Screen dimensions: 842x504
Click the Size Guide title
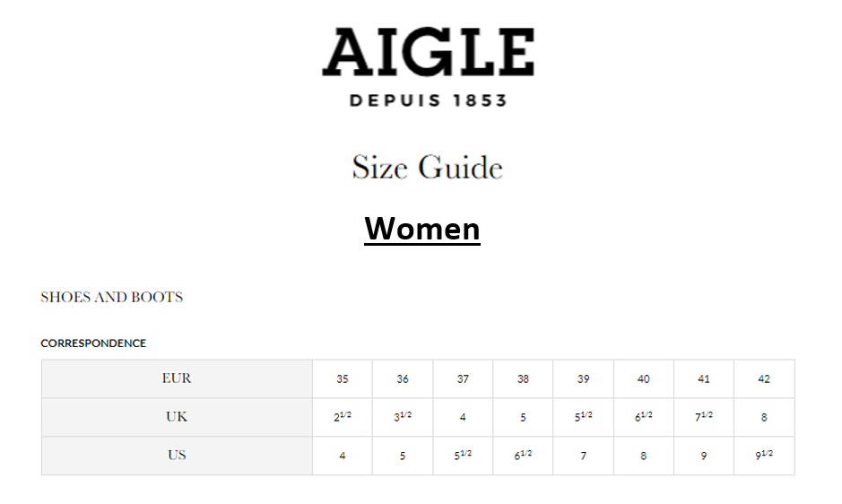click(x=427, y=168)
